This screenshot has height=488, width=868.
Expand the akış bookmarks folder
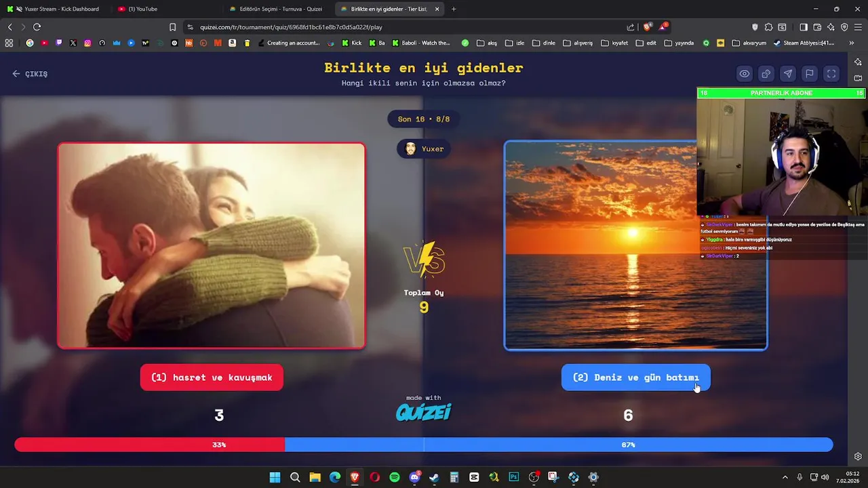487,43
